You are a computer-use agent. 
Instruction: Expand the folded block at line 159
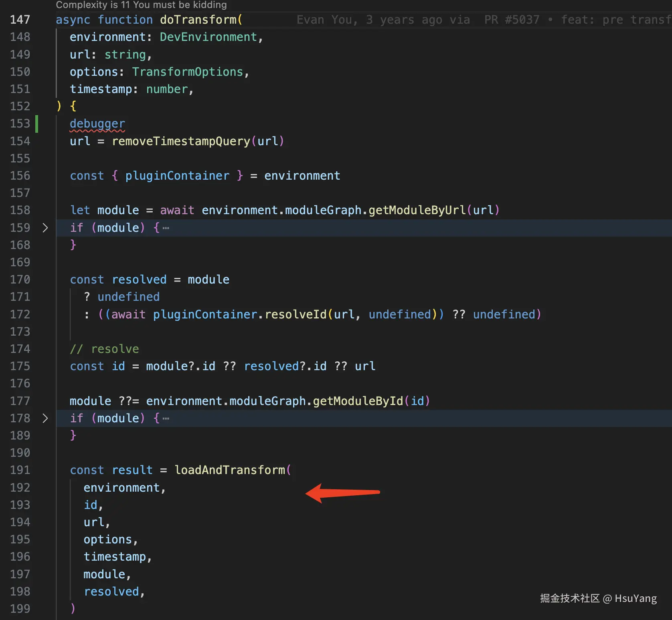45,228
